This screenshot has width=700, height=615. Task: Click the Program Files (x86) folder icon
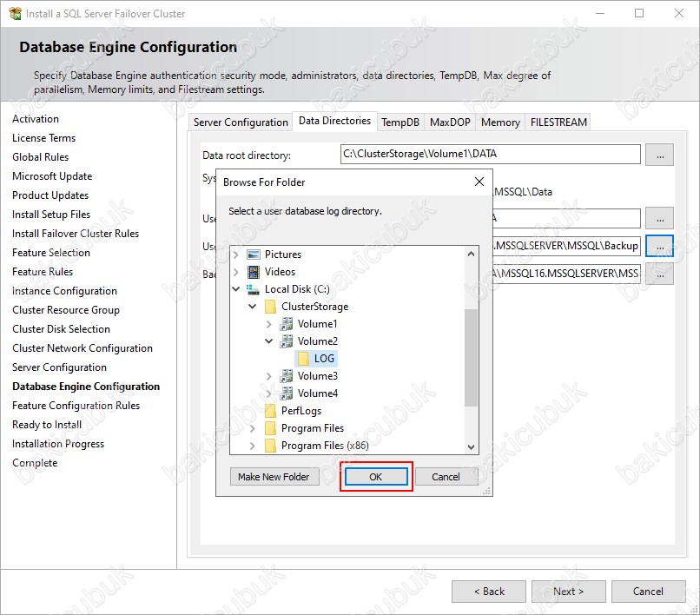click(x=270, y=446)
